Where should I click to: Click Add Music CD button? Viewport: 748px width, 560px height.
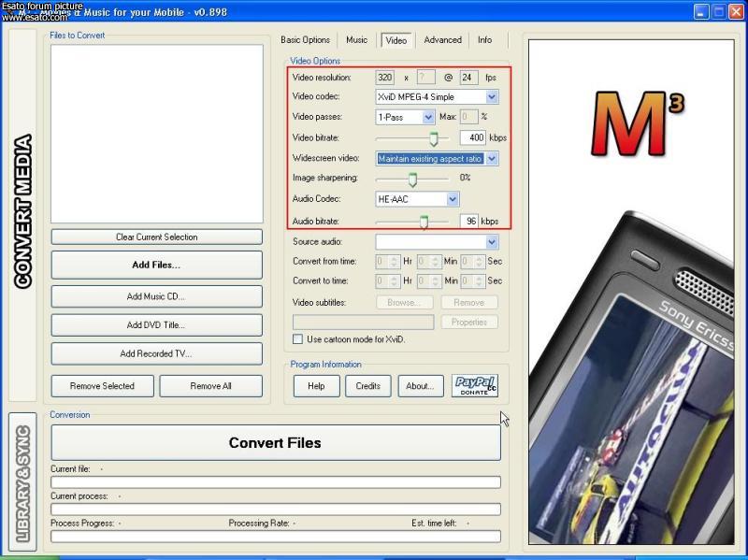(x=156, y=296)
